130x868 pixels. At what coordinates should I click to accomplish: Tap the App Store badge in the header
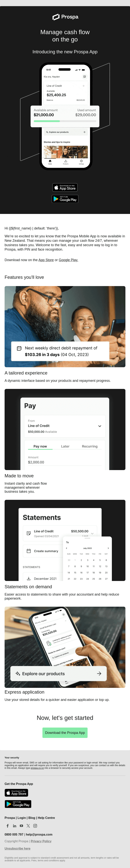point(65,187)
